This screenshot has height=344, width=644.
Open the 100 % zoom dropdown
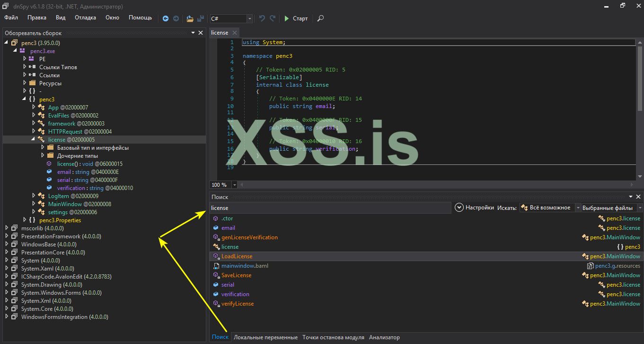coord(234,185)
